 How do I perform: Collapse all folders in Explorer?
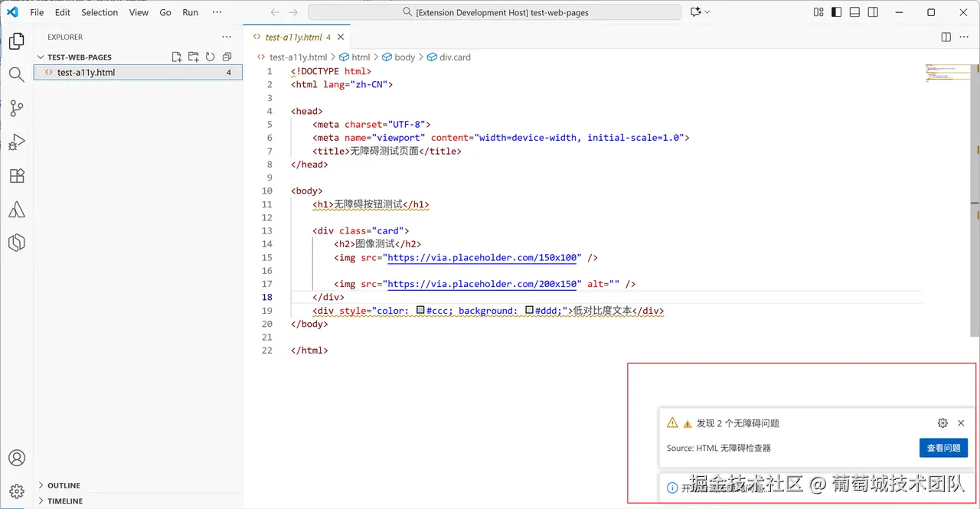pos(227,57)
